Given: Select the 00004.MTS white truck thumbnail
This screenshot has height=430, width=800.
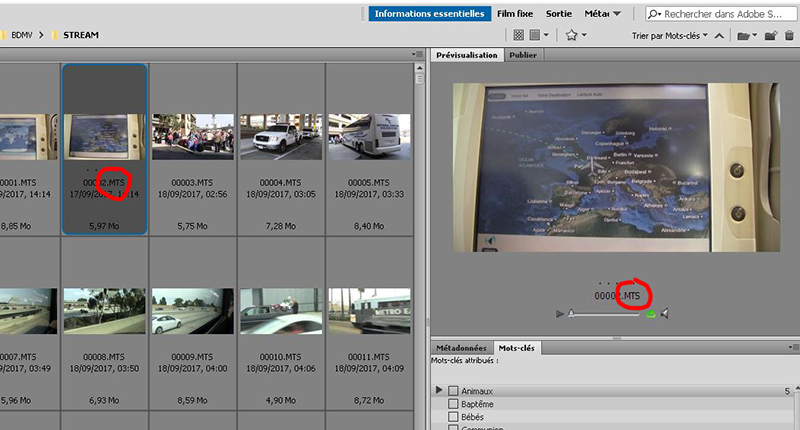Looking at the screenshot, I should click(281, 137).
